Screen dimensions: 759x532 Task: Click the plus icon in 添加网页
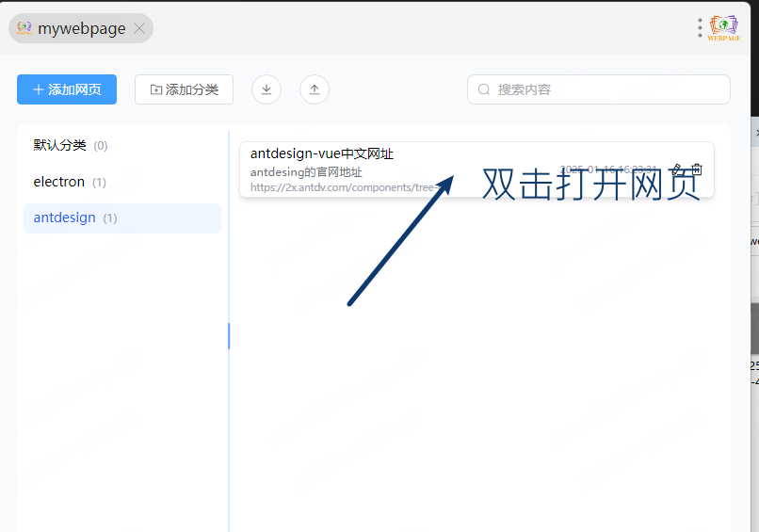pos(39,89)
